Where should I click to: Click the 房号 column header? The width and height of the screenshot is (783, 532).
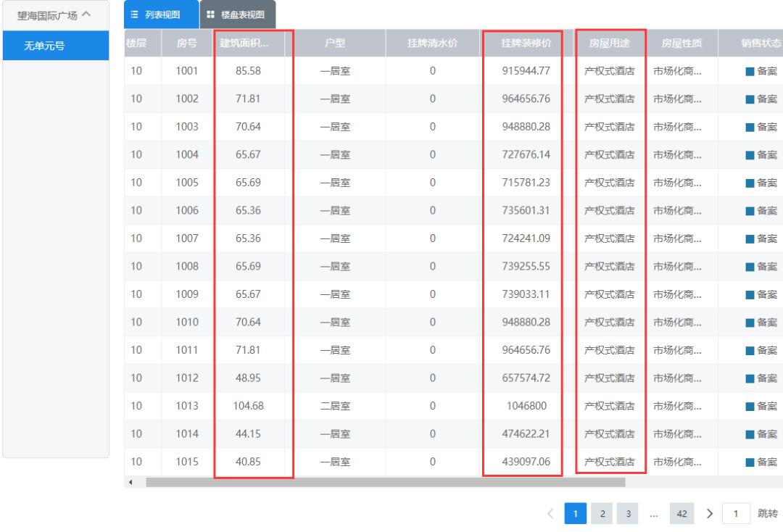pos(187,43)
